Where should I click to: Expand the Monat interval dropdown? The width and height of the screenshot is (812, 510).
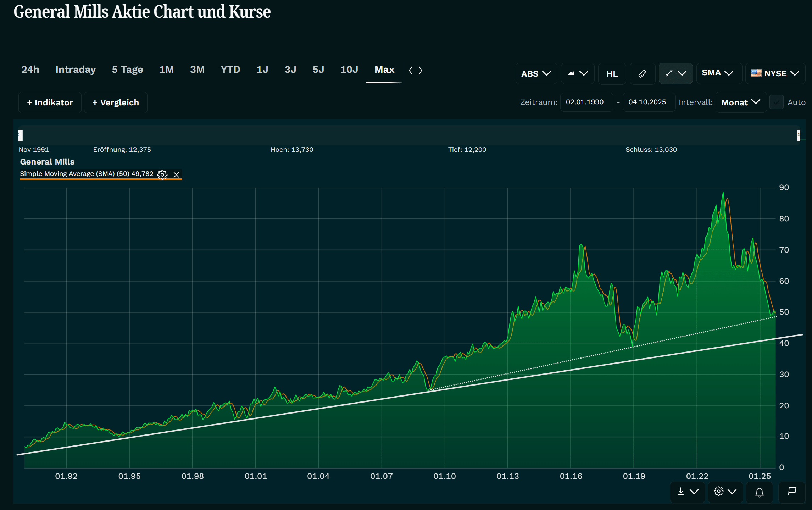(740, 102)
